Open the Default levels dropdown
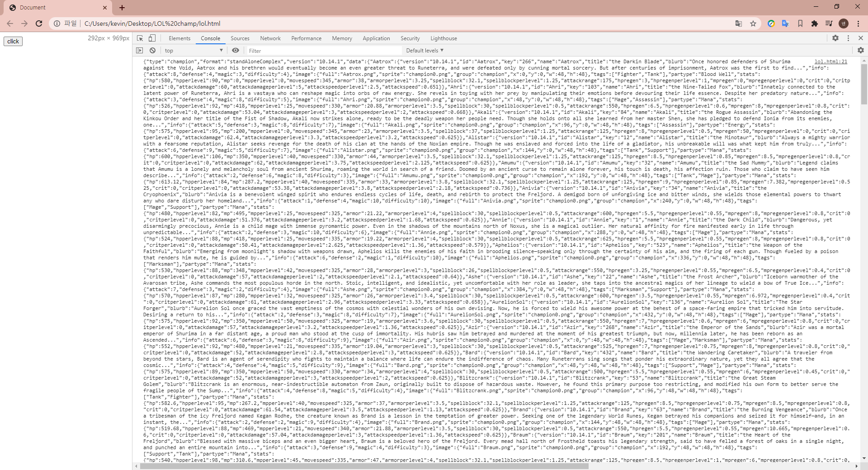Screen dimensions: 868x470 (425, 51)
